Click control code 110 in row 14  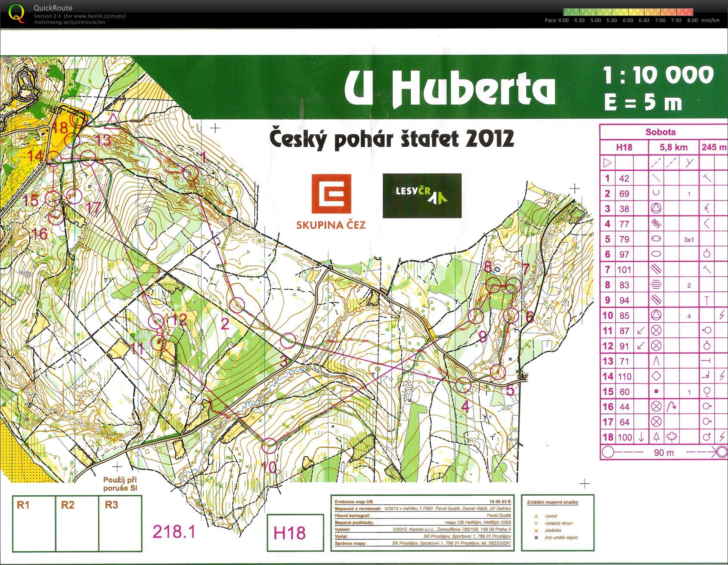[x=625, y=377]
